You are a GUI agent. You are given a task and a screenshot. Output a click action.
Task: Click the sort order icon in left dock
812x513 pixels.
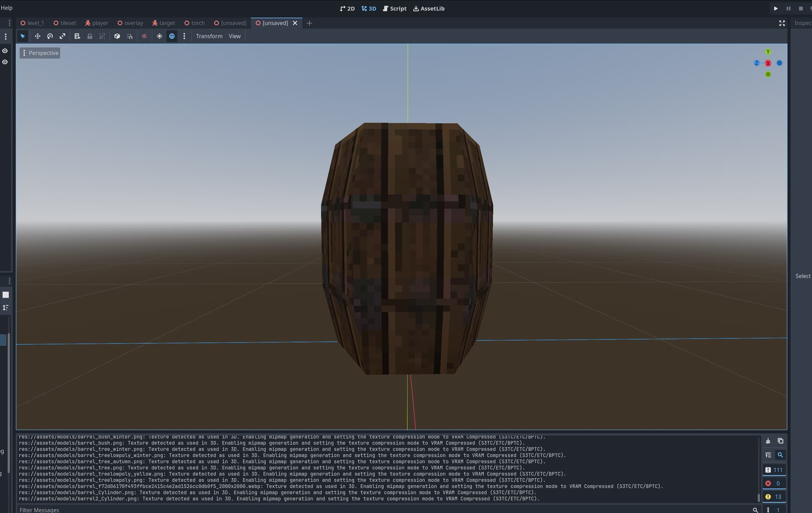pyautogui.click(x=5, y=308)
